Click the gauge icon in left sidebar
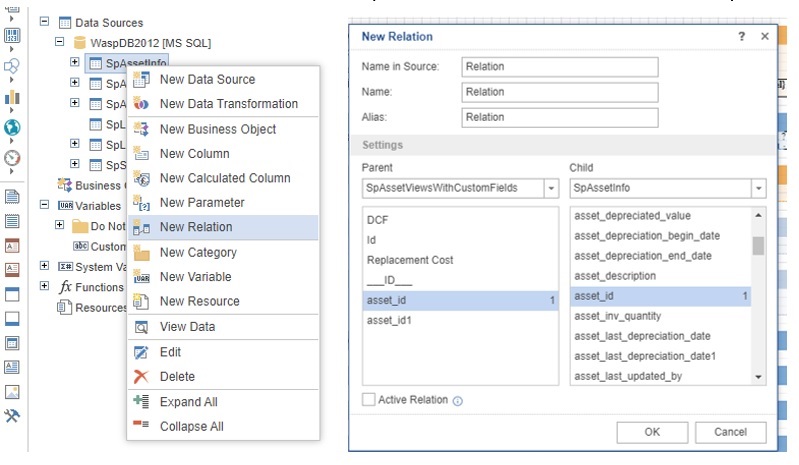 click(x=13, y=158)
